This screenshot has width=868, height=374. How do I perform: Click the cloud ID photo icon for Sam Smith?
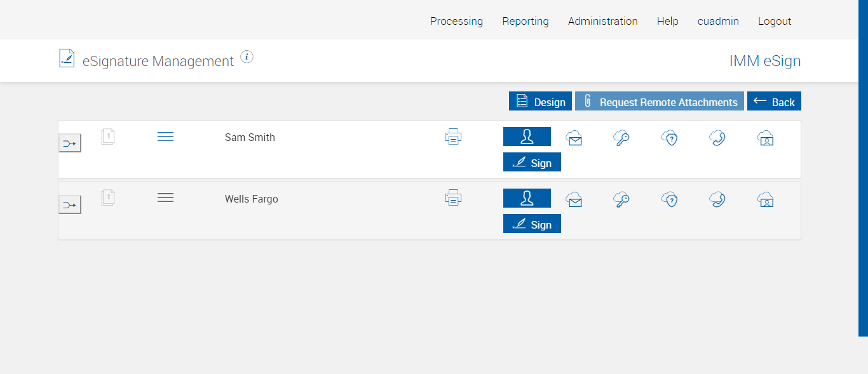765,138
